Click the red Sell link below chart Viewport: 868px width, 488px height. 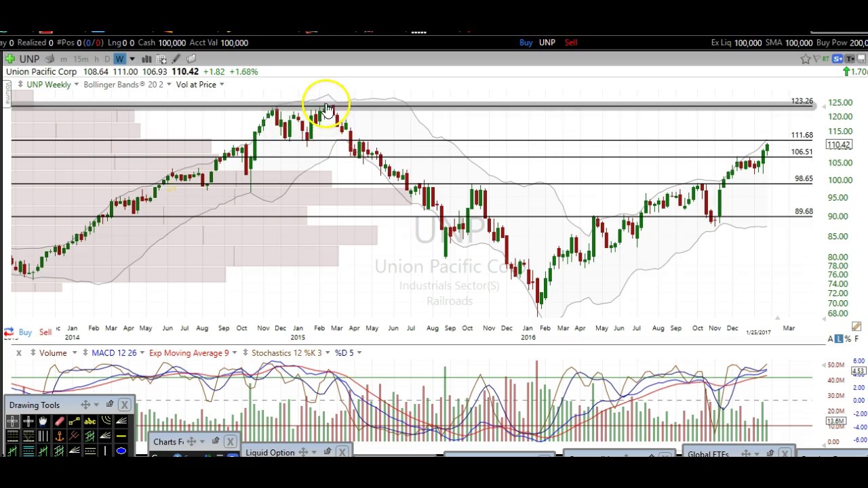coord(45,332)
